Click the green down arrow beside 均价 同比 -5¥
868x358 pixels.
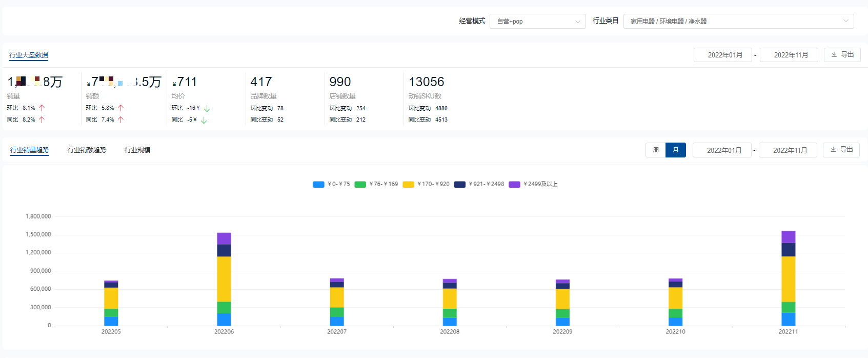click(204, 121)
